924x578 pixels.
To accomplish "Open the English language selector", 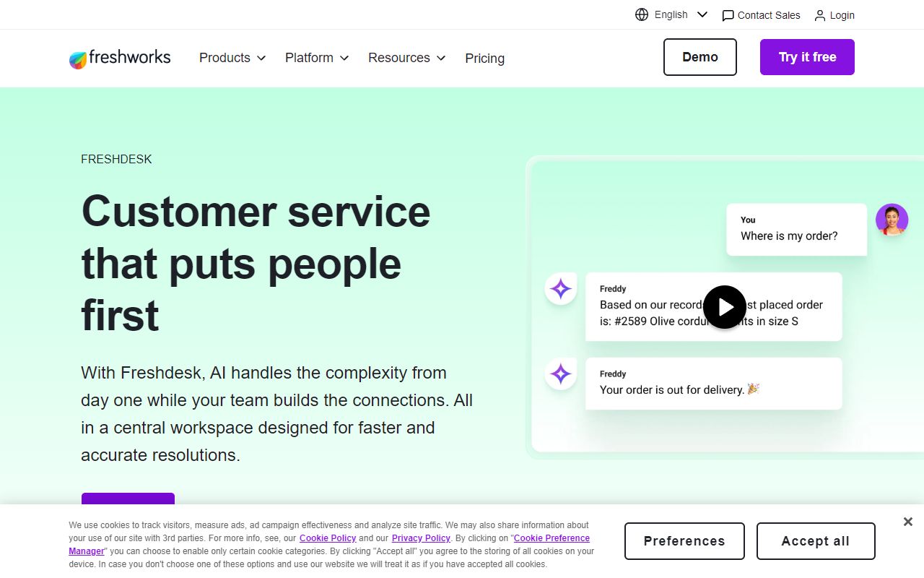I will [x=671, y=14].
